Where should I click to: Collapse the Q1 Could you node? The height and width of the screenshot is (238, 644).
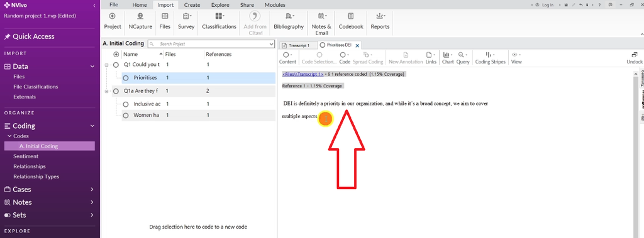pos(106,65)
